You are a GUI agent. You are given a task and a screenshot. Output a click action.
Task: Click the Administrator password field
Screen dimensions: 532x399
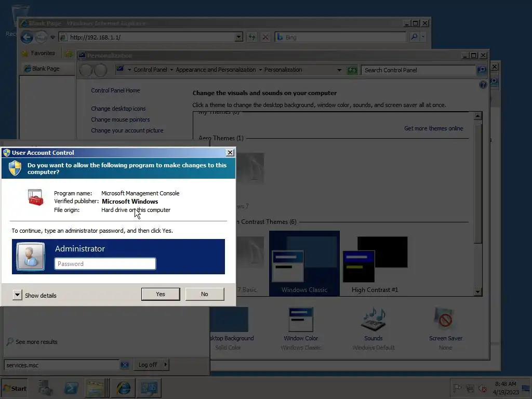105,263
